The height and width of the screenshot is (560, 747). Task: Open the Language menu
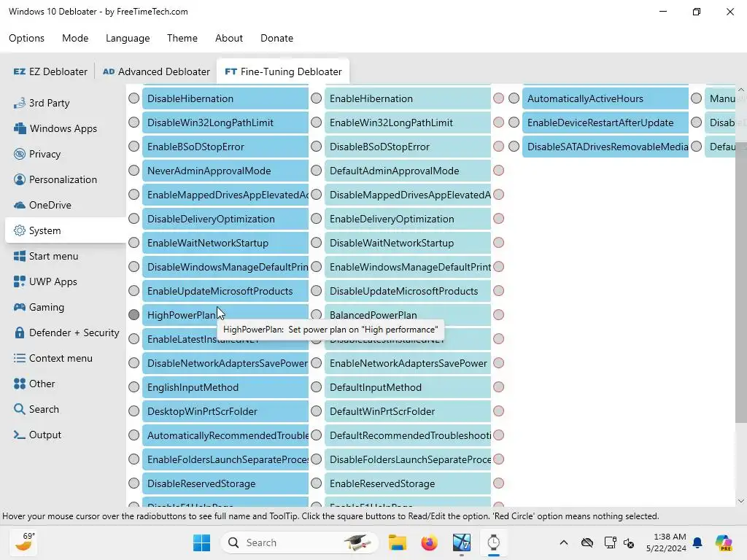[128, 38]
